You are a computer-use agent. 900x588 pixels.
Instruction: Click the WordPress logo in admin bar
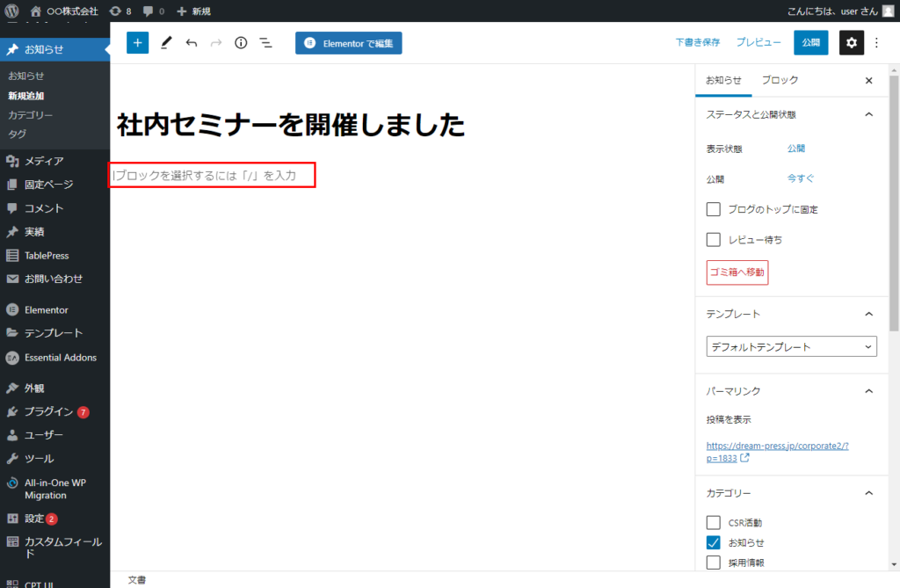12,11
